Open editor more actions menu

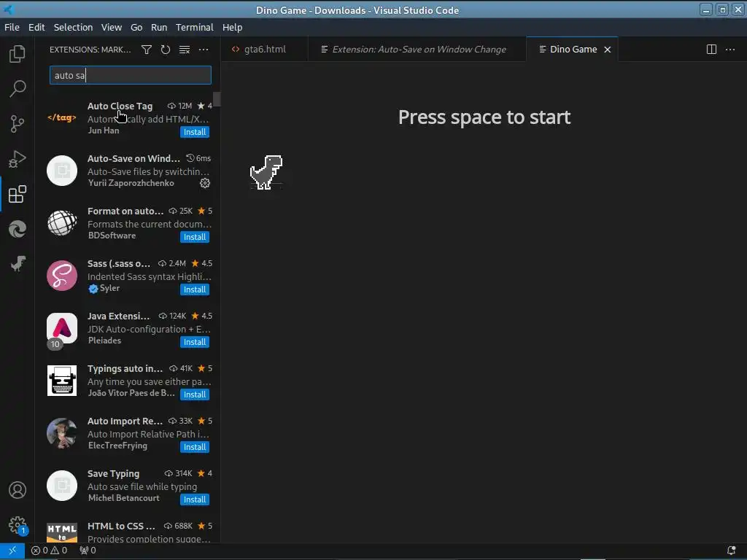(729, 50)
